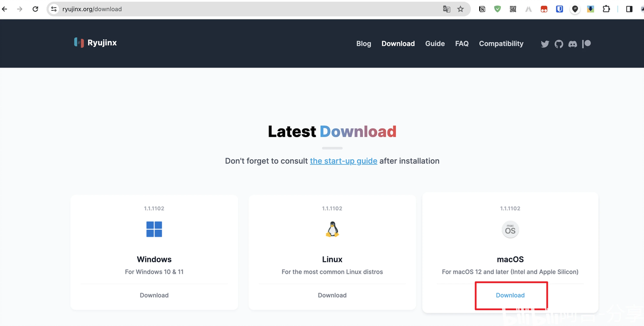Screen dimensions: 644x326
Task: Open the green shield AdGuard extension
Action: (498, 9)
